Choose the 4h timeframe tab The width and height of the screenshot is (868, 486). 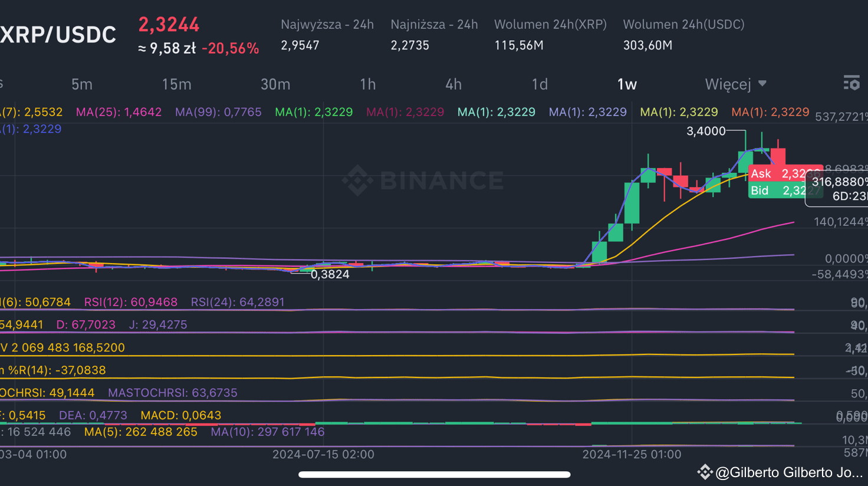tap(453, 84)
